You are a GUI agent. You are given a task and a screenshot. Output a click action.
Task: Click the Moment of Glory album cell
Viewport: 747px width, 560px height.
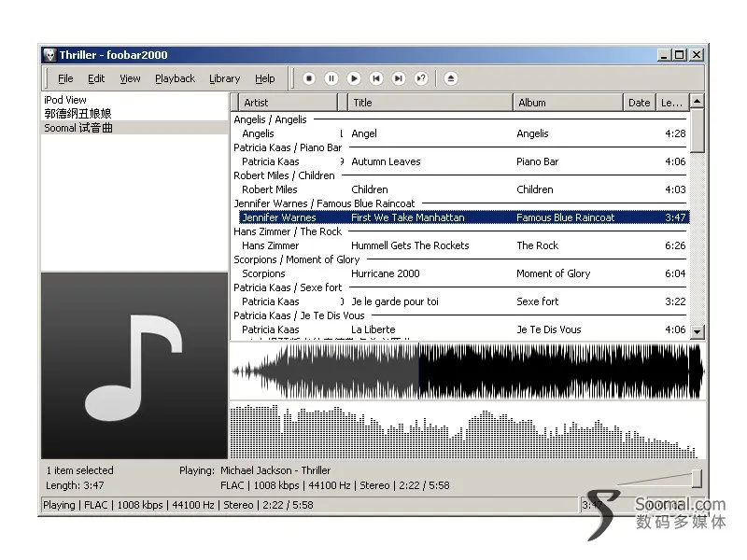(553, 273)
